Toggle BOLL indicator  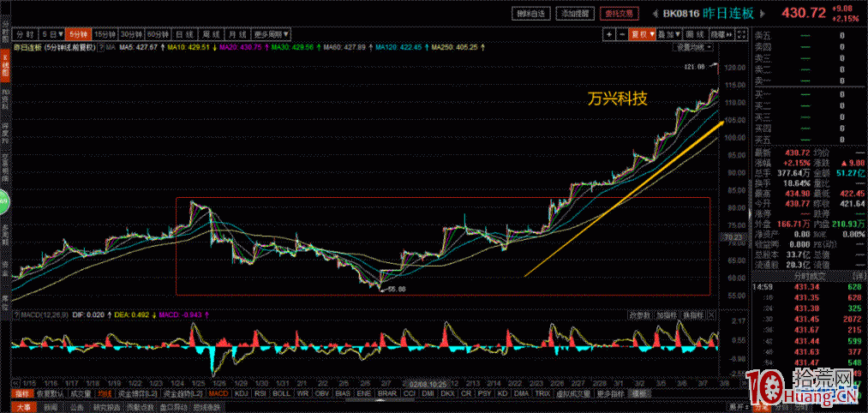(282, 393)
